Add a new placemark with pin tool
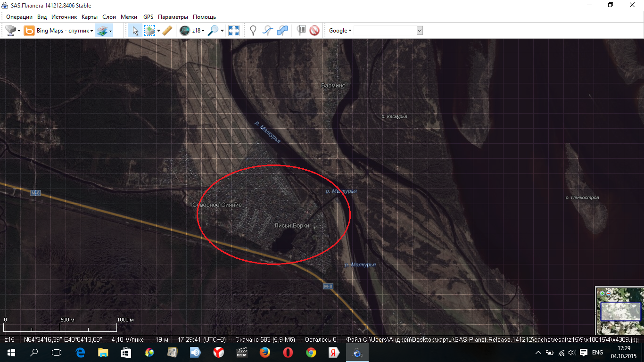This screenshot has height=362, width=644. pyautogui.click(x=253, y=31)
